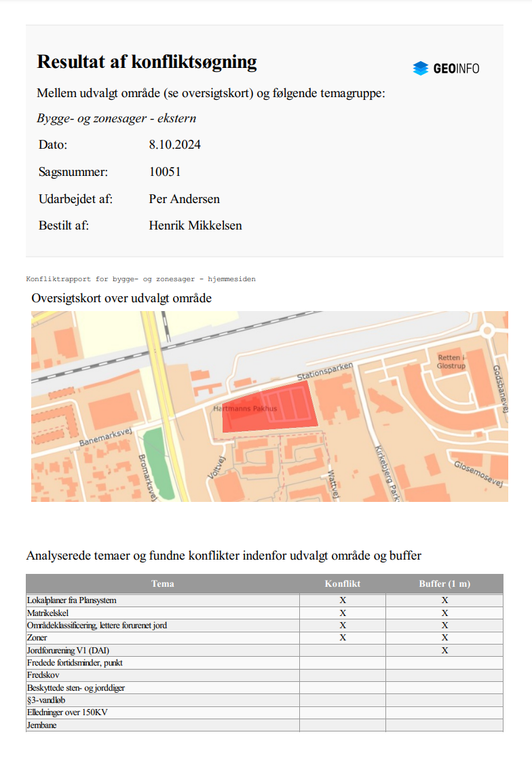Click 'Kirkebjerg Park' street label on map

click(x=387, y=473)
